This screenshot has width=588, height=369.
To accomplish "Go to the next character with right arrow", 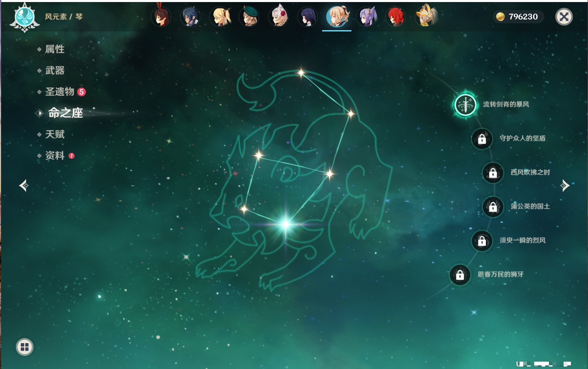I will click(565, 186).
